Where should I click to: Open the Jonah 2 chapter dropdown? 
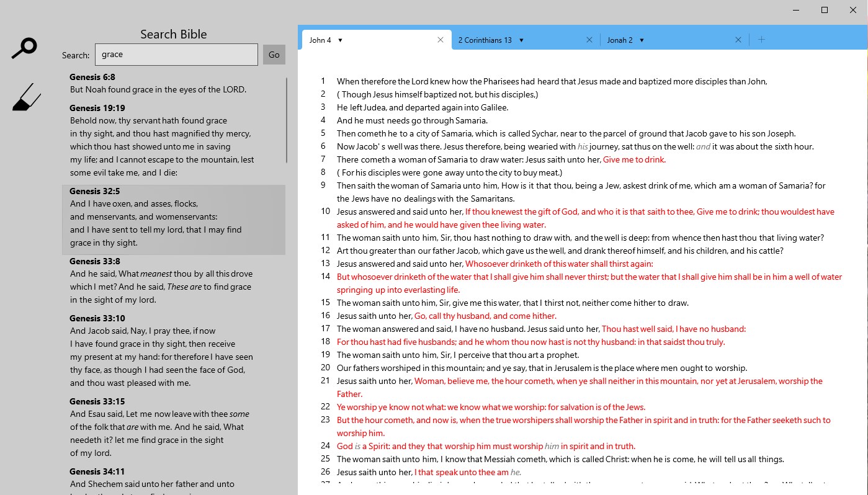click(642, 40)
